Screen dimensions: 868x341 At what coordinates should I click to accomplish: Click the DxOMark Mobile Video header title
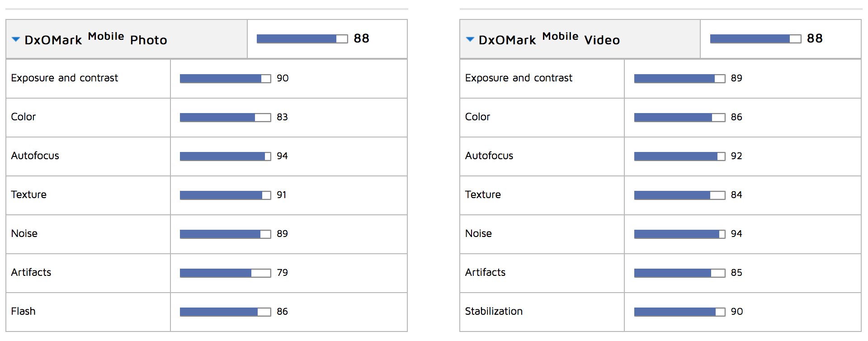coord(549,39)
